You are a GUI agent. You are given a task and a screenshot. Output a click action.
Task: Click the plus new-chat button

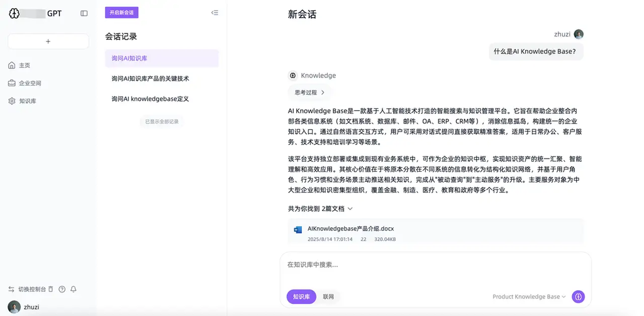click(48, 41)
